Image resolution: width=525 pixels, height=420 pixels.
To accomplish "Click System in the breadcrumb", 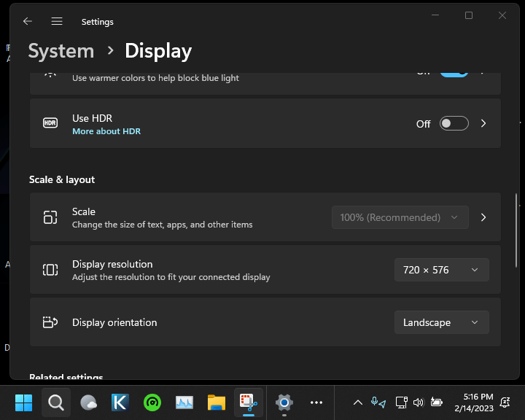I will [x=61, y=51].
